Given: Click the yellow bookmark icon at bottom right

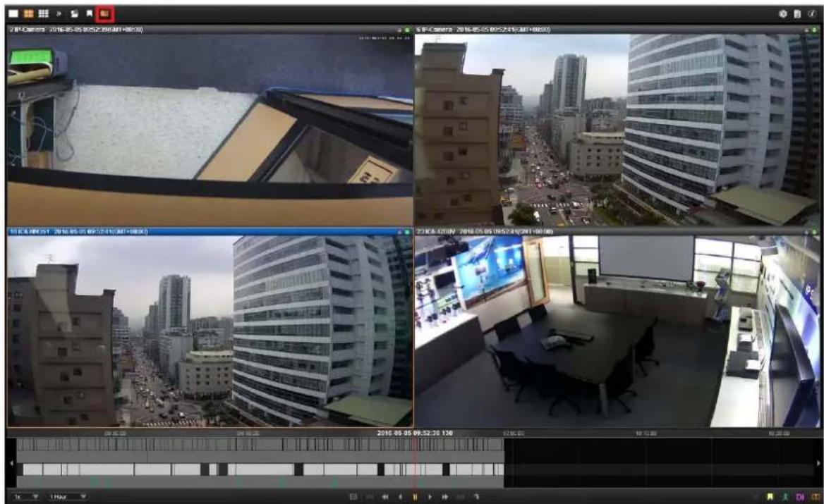Looking at the screenshot, I should coord(770,497).
